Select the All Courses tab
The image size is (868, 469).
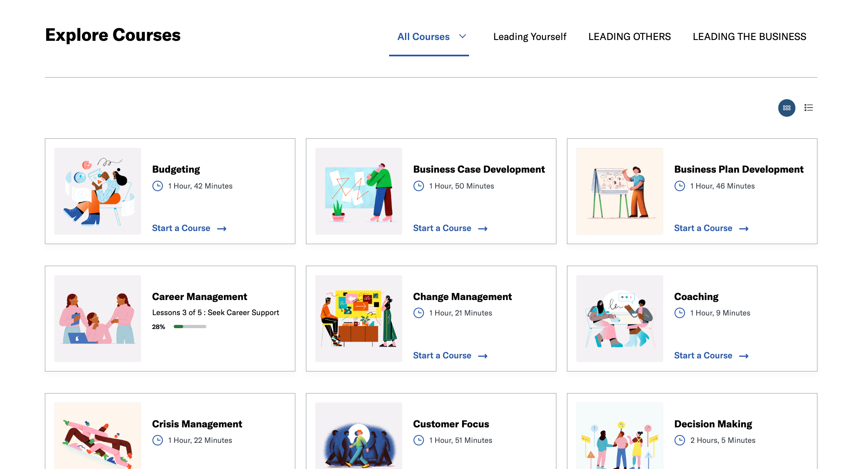click(x=423, y=37)
